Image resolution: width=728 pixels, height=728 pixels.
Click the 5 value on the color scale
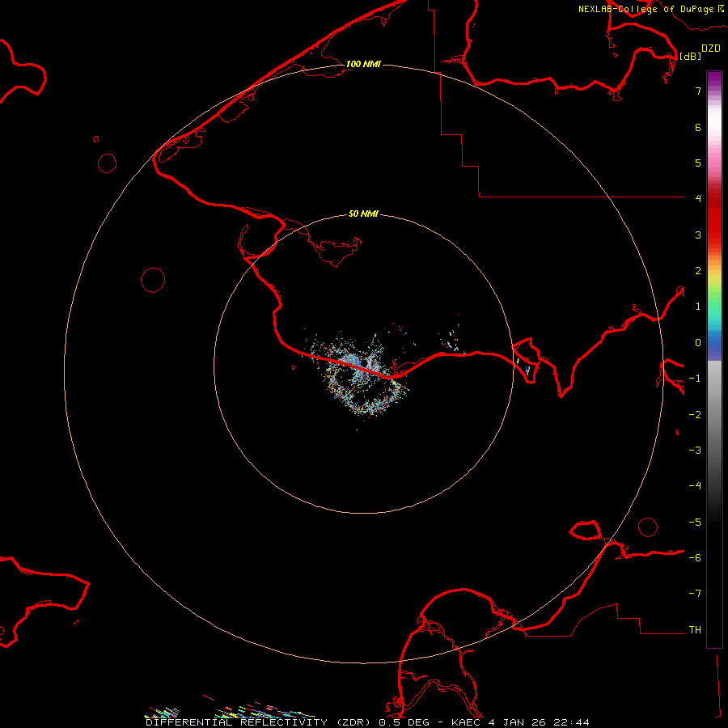(698, 163)
